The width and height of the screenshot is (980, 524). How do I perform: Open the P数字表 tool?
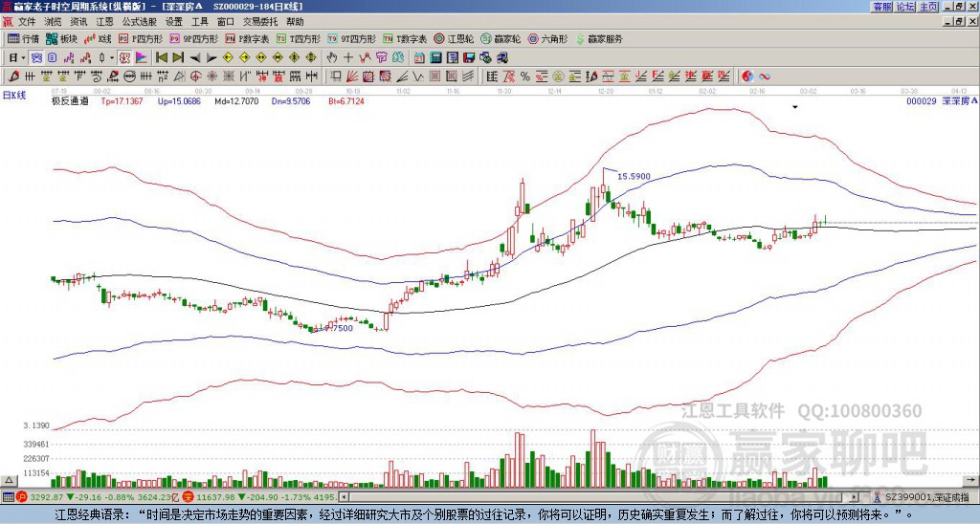247,38
